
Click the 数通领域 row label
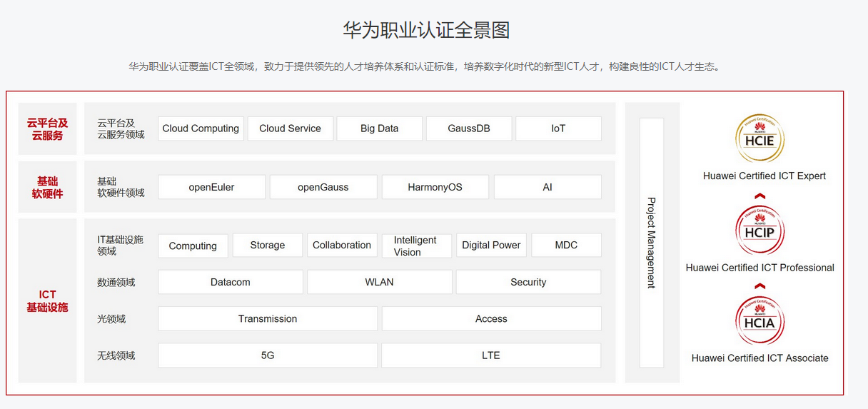[x=116, y=282]
